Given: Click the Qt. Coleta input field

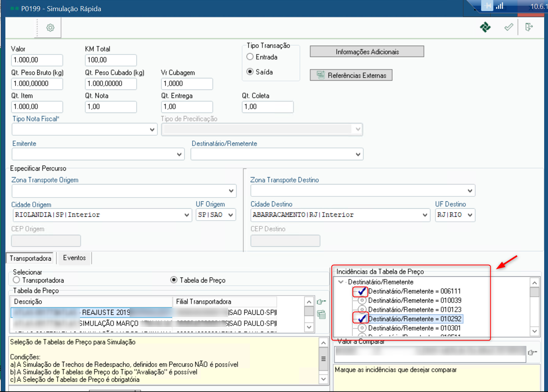Looking at the screenshot, I should [x=268, y=106].
